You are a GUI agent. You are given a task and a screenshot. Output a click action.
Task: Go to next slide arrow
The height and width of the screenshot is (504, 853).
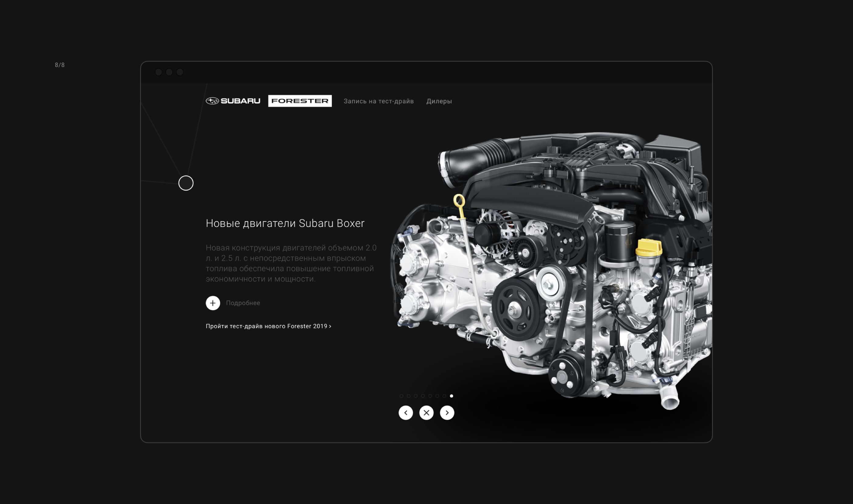pyautogui.click(x=447, y=413)
